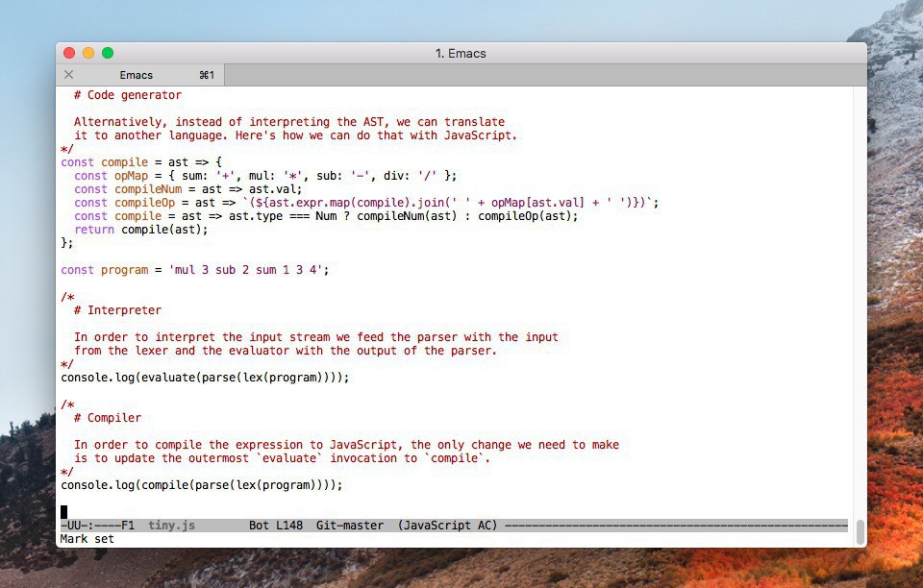Click the '# Code generator' comment heading
Screen dimensions: 923x588
point(128,95)
